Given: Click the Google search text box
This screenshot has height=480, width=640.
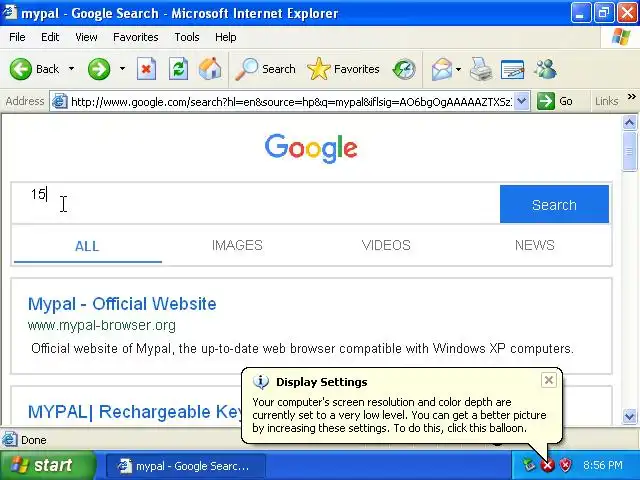Looking at the screenshot, I should pos(256,204).
